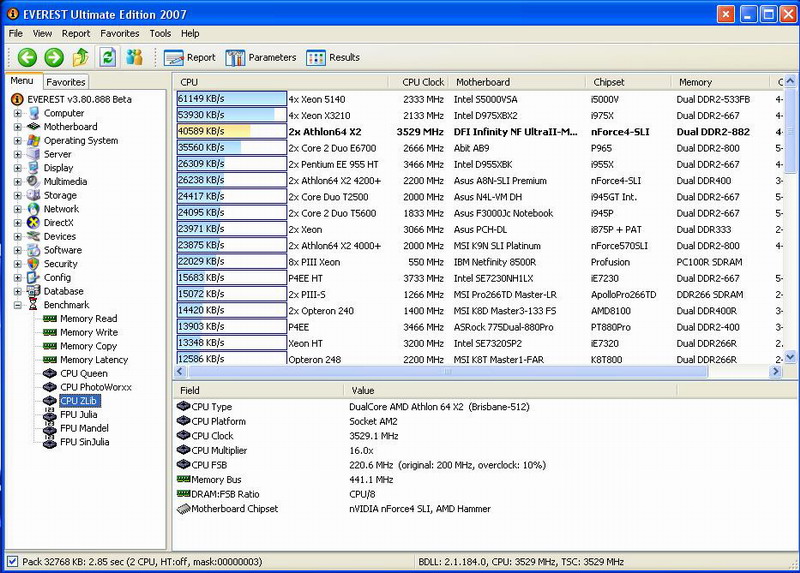Screen dimensions: 800x573
Task: Expand the Database tree node
Action: tap(18, 291)
